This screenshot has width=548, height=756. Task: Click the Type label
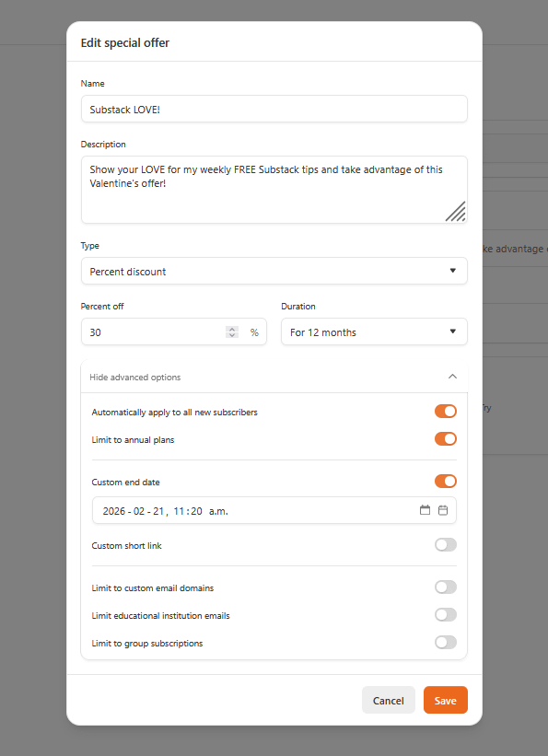tap(89, 246)
